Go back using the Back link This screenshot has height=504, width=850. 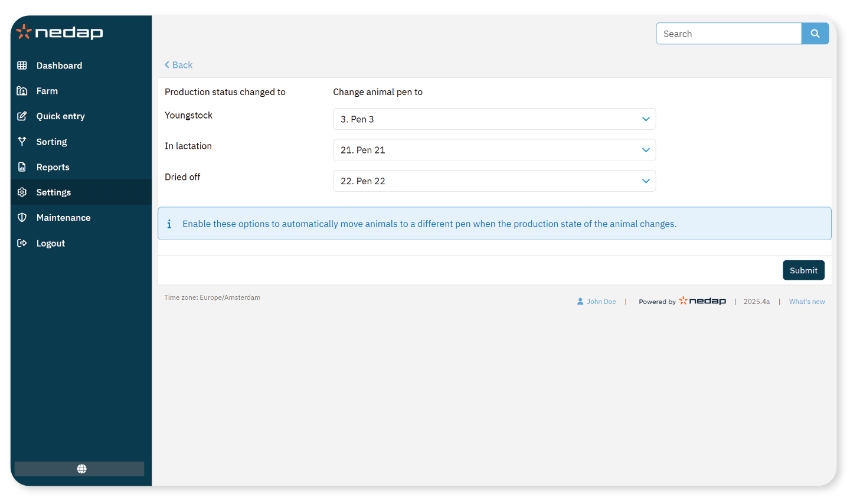179,65
